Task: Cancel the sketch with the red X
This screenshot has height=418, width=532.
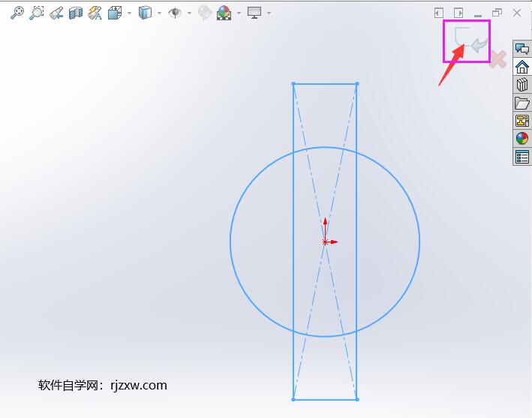Action: 497,59
